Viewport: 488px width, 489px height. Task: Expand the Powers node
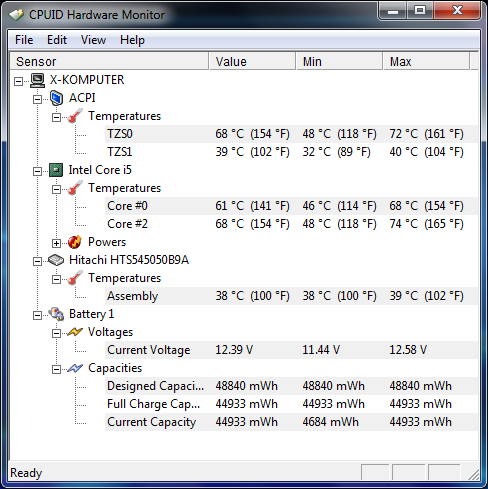56,244
